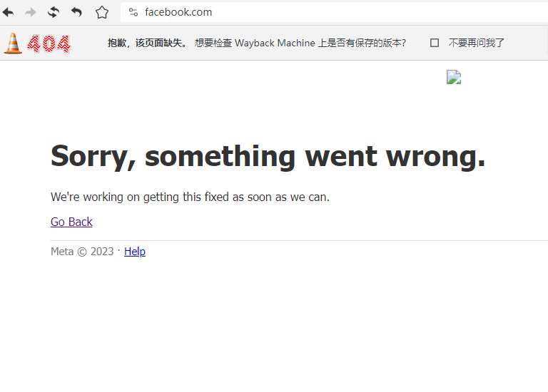Click the facebook.com address bar

(334, 12)
